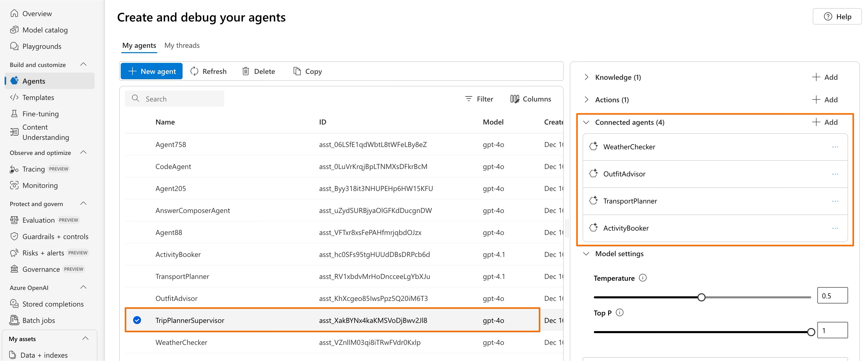Open Fine-tuning page
This screenshot has width=868, height=361.
point(40,114)
